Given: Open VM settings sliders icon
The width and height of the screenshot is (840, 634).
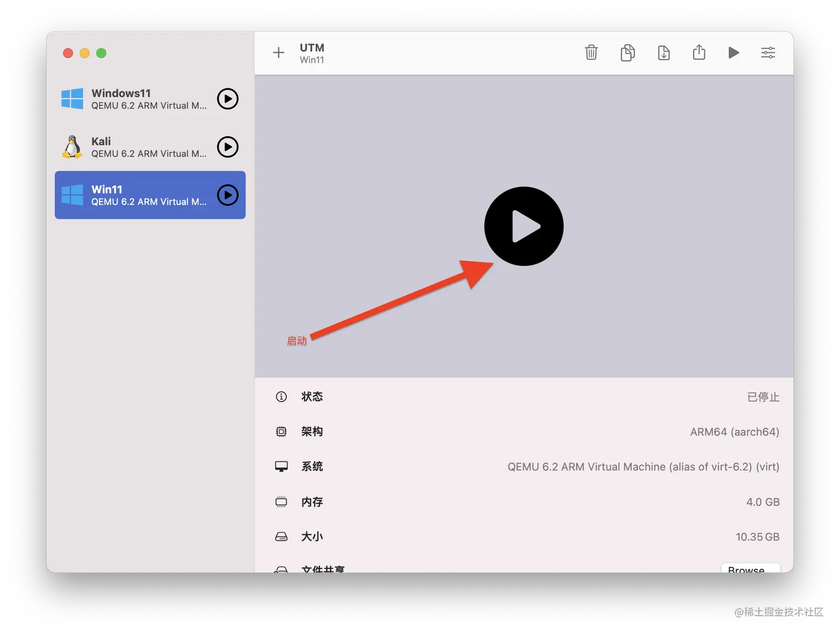Looking at the screenshot, I should pyautogui.click(x=768, y=53).
